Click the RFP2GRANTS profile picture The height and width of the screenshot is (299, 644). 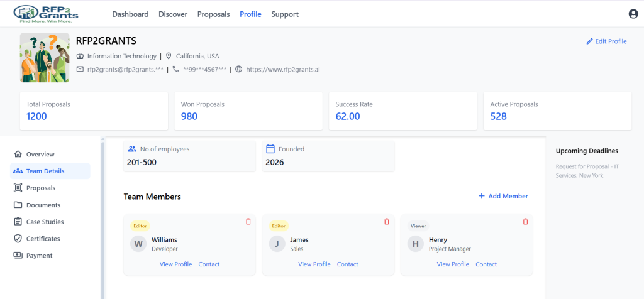tap(45, 58)
